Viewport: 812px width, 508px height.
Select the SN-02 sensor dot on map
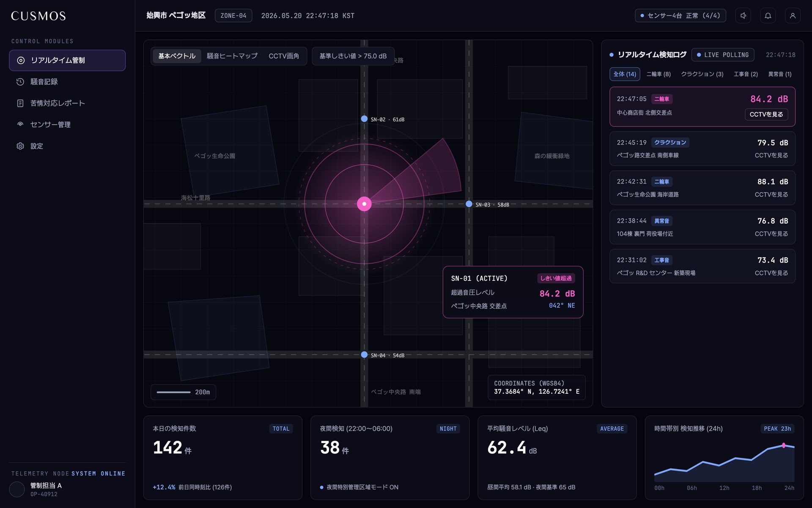pos(364,119)
